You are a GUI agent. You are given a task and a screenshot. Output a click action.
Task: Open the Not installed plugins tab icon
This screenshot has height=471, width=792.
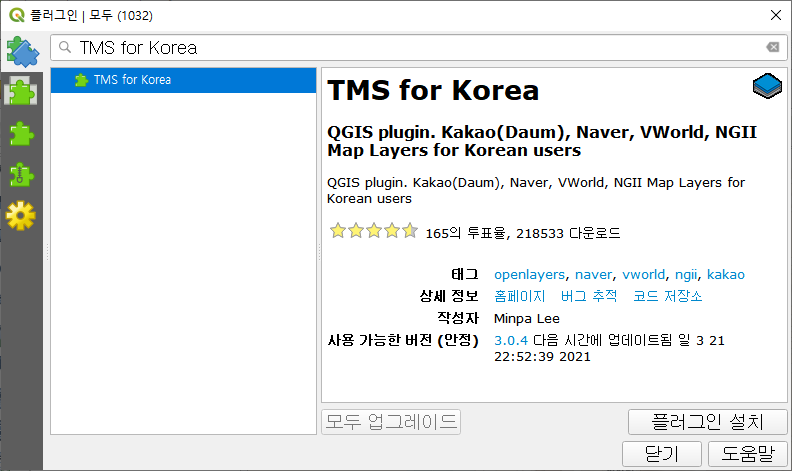tap(21, 134)
